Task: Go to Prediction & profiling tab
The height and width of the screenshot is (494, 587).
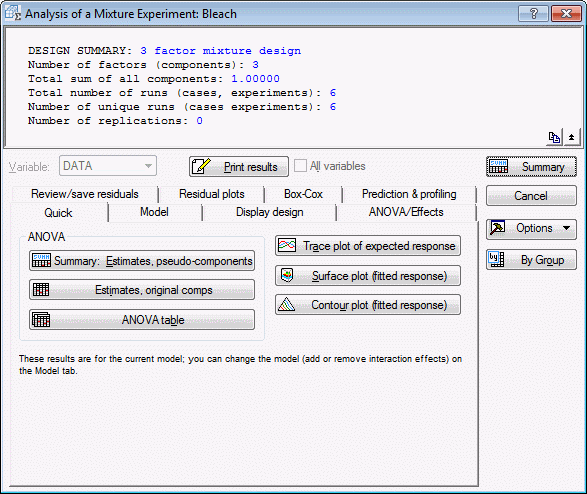Action: 409,194
